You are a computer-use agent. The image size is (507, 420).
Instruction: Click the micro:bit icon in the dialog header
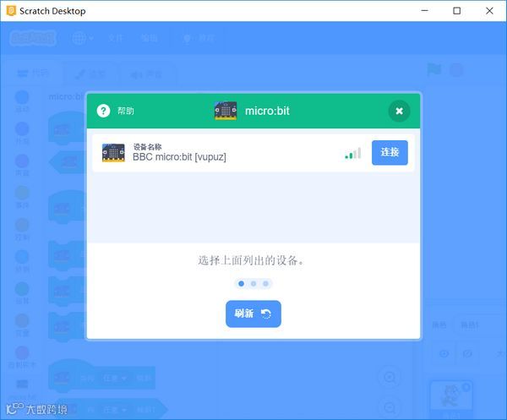point(226,111)
